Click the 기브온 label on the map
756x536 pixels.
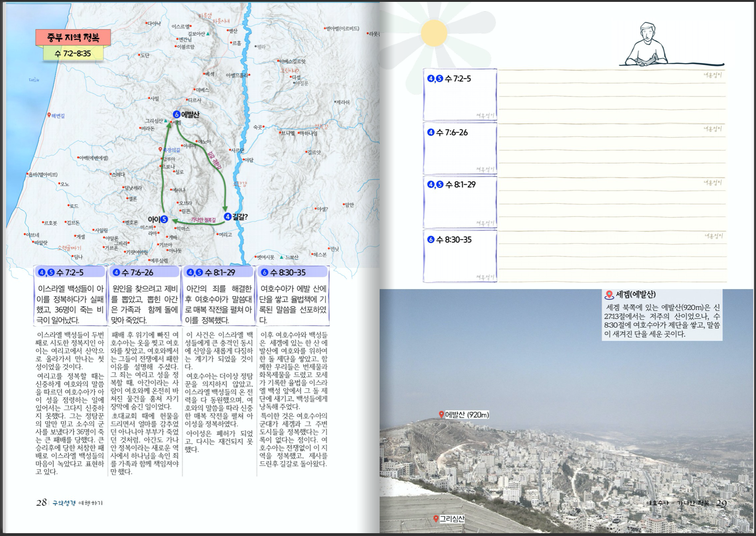click(110, 248)
